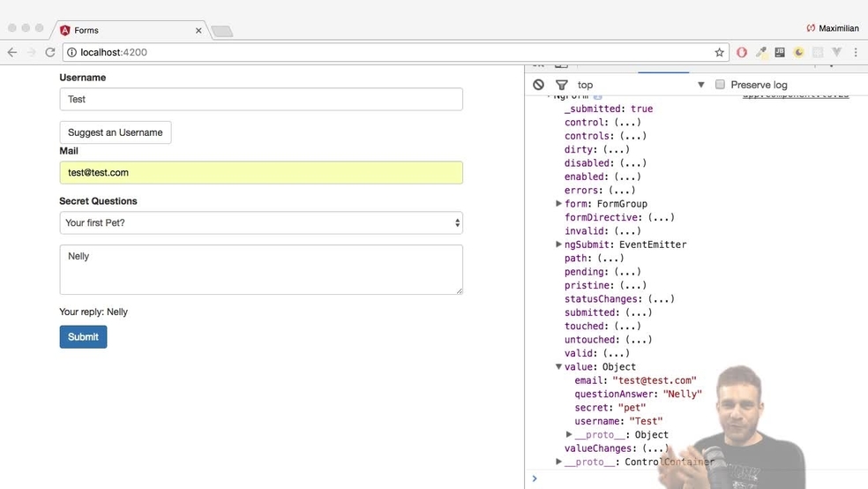Evaluate the touched: (...) getter

tap(627, 327)
